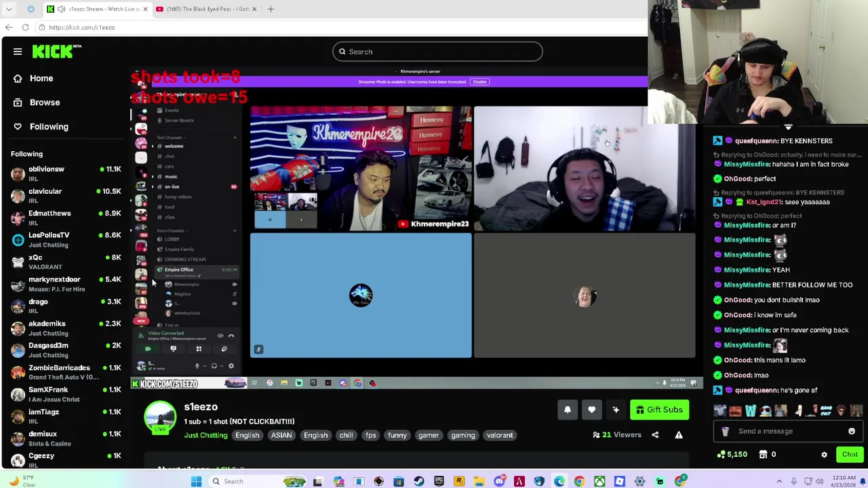This screenshot has width=868, height=488.
Task: Click the Gift Subs button
Action: [659, 409]
